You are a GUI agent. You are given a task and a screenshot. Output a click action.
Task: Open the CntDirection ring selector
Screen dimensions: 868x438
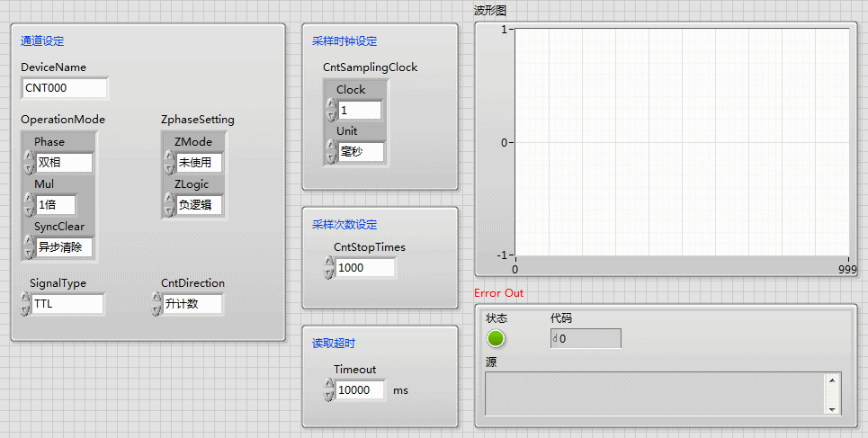click(192, 304)
